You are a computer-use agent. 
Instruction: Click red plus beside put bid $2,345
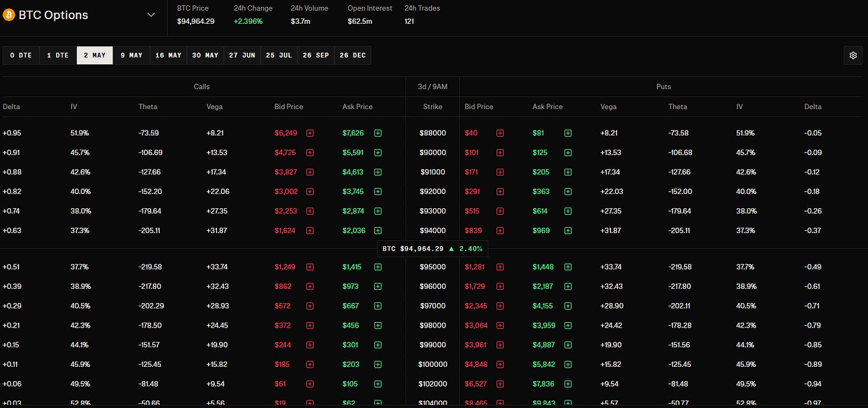pyautogui.click(x=500, y=306)
